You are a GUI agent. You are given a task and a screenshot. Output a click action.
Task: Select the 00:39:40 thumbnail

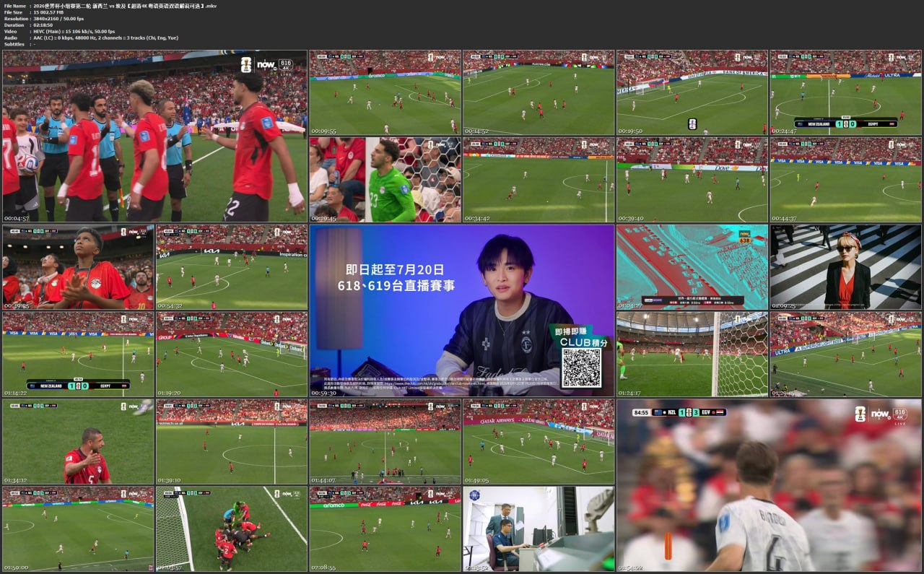[692, 180]
